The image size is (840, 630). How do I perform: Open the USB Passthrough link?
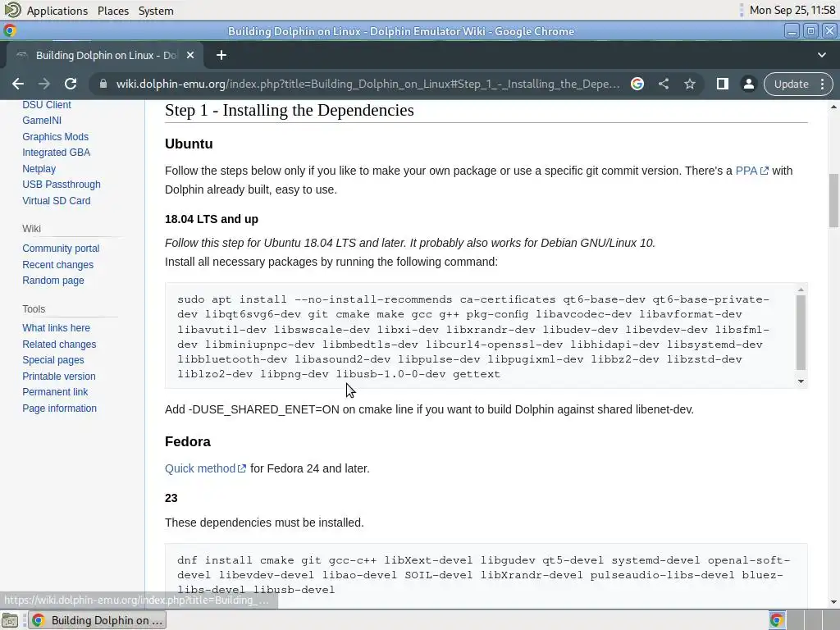62,185
